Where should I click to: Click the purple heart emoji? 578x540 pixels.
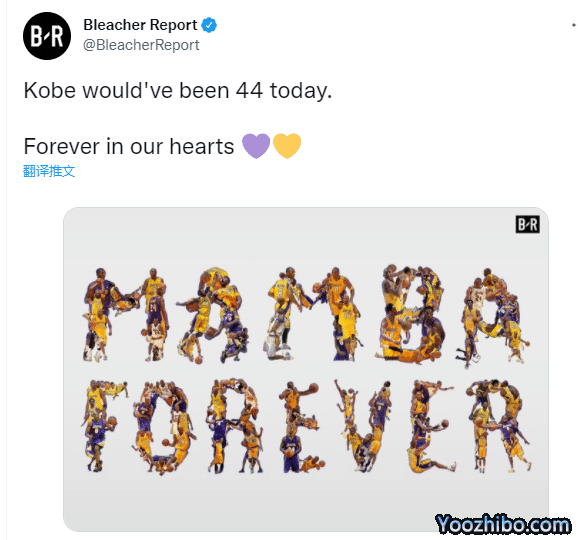point(256,146)
